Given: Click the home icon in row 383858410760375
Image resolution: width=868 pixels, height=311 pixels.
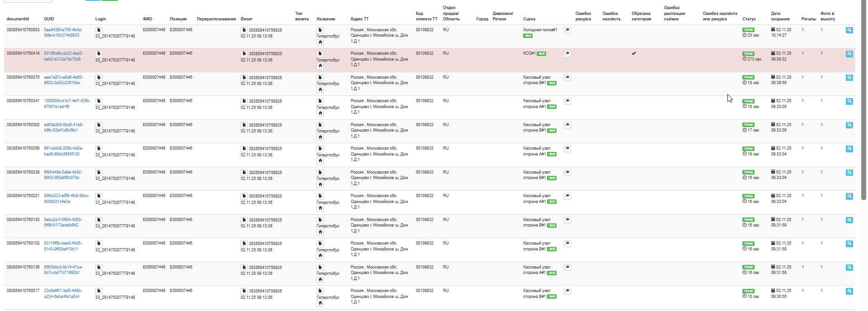Looking at the screenshot, I should pos(320,90).
